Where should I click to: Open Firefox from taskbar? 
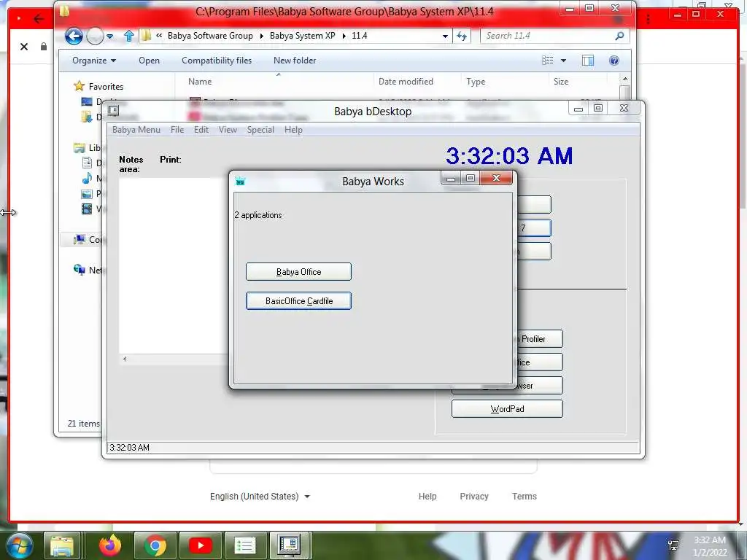pos(110,545)
